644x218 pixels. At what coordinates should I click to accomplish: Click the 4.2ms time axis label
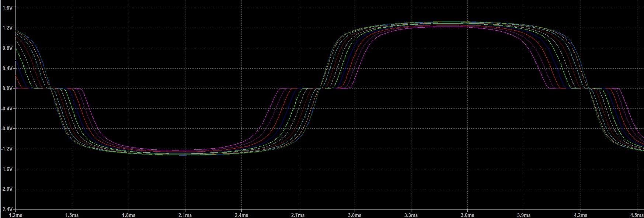(x=581, y=215)
